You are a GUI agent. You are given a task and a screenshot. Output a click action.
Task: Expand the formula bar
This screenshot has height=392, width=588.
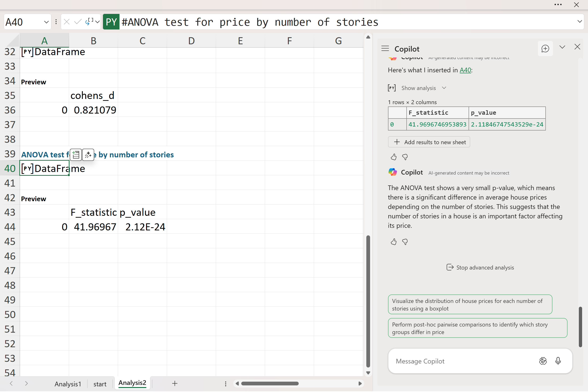coord(580,22)
